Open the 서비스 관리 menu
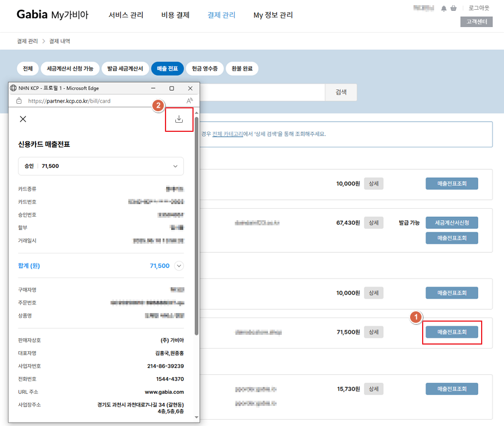Image resolution: width=504 pixels, height=426 pixels. pos(126,15)
